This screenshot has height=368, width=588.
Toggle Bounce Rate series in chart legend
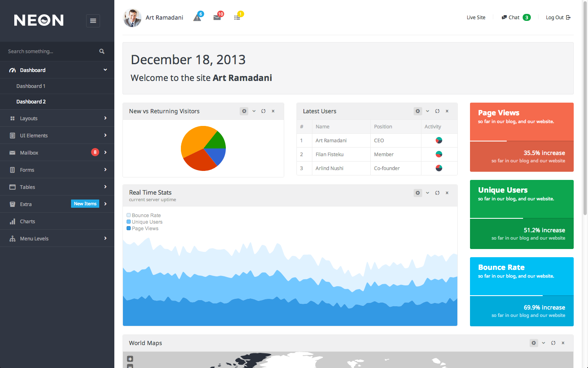[144, 215]
